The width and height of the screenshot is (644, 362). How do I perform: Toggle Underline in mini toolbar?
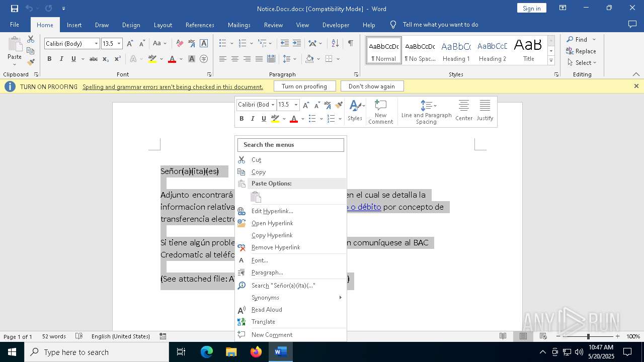pyautogui.click(x=264, y=119)
